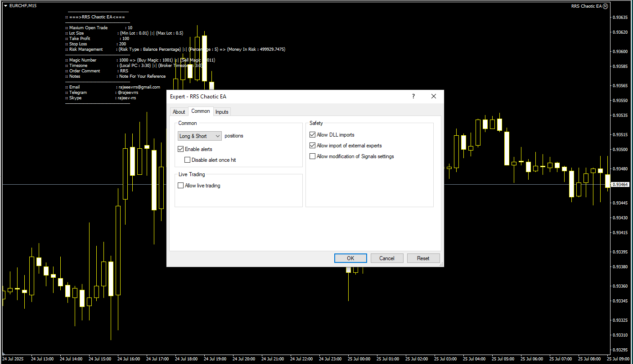633x364 pixels.
Task: Hit the Reset button
Action: pos(423,258)
